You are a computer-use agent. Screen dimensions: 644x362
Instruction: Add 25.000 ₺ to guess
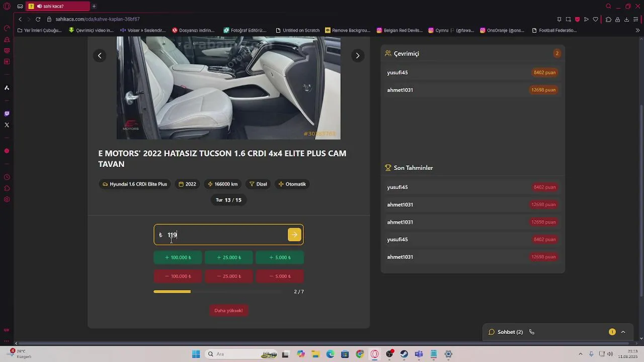[229, 257]
